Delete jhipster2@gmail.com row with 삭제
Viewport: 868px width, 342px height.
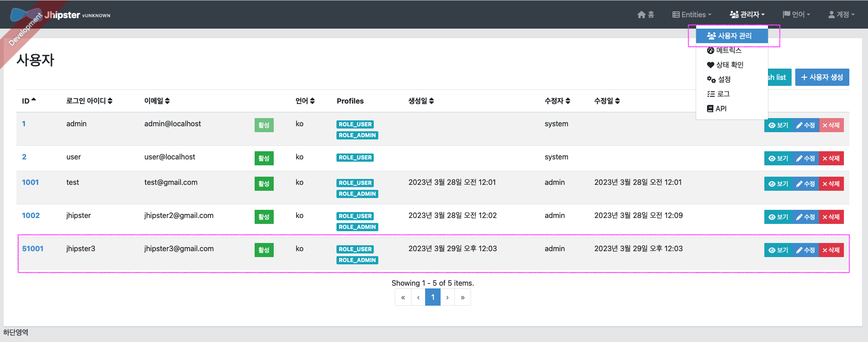point(831,217)
